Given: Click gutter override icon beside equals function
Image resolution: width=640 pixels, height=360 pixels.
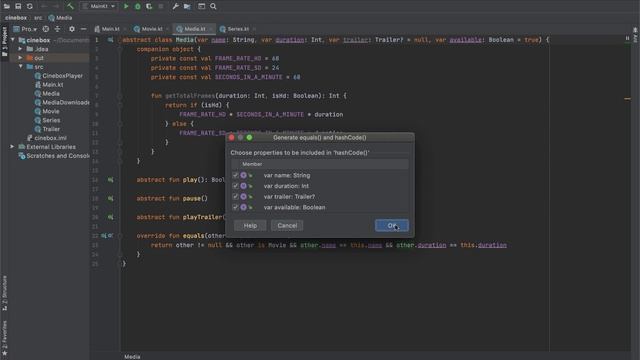Looking at the screenshot, I should (x=107, y=236).
